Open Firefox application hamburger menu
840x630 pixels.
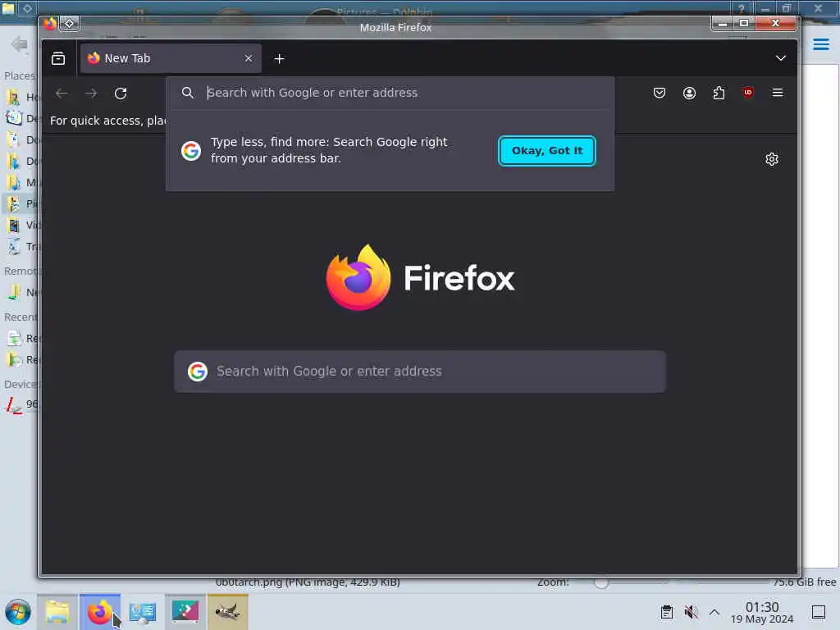(778, 93)
